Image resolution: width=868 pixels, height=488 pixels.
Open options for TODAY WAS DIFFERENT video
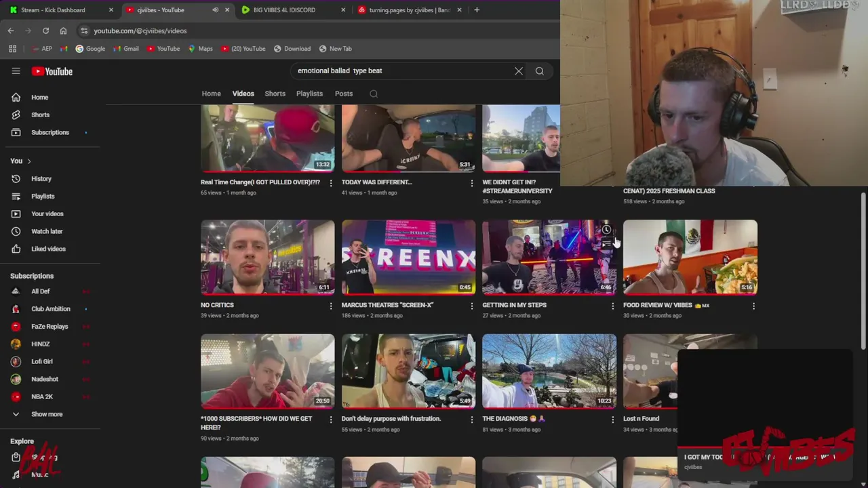pyautogui.click(x=472, y=183)
